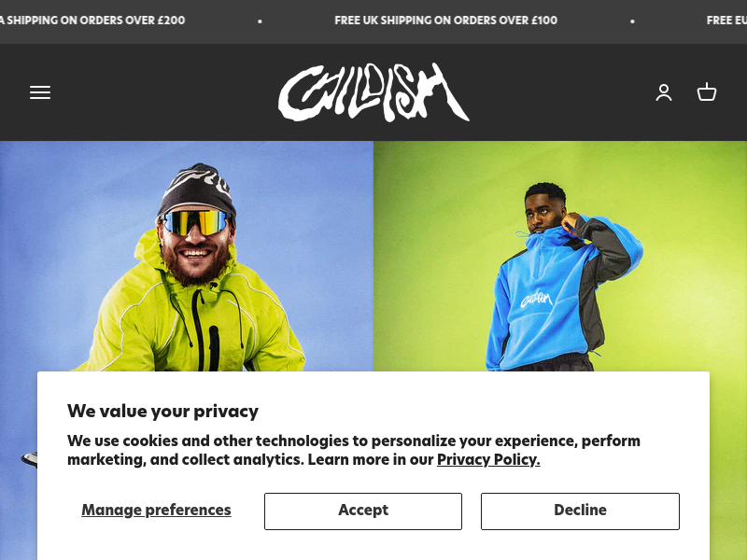Image resolution: width=747 pixels, height=560 pixels.
Task: Accept the cookie privacy settings
Action: tap(363, 511)
